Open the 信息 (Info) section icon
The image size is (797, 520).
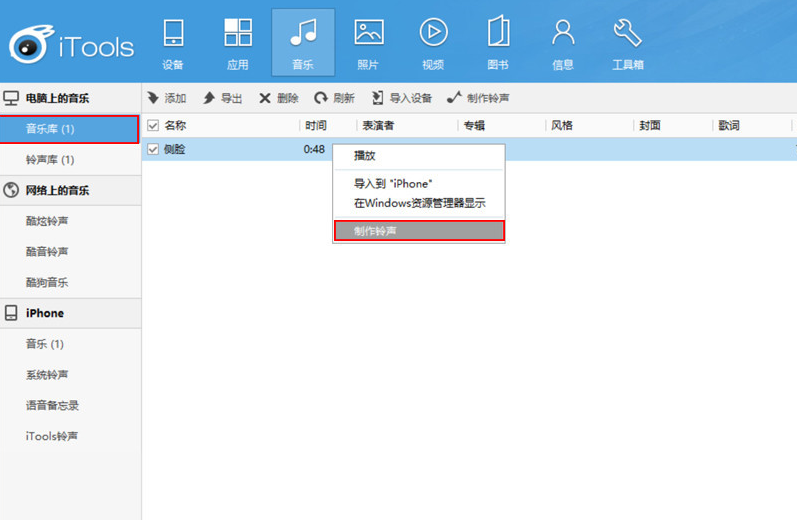(x=563, y=40)
